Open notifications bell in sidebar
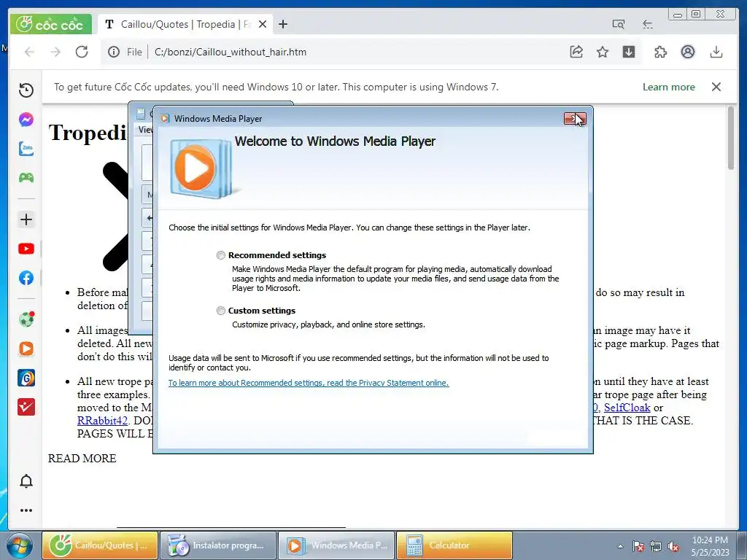Screen dimensions: 747x560 click(x=26, y=481)
